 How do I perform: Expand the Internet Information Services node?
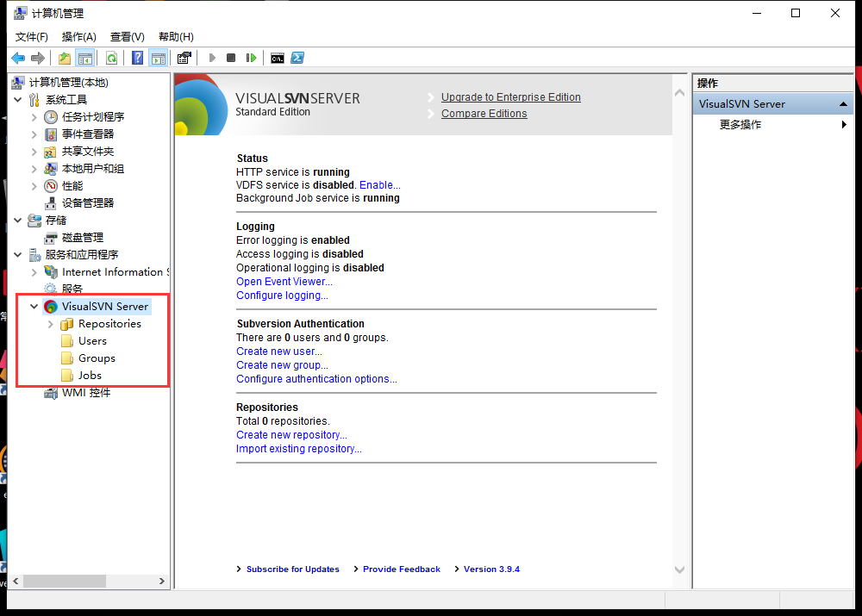34,272
